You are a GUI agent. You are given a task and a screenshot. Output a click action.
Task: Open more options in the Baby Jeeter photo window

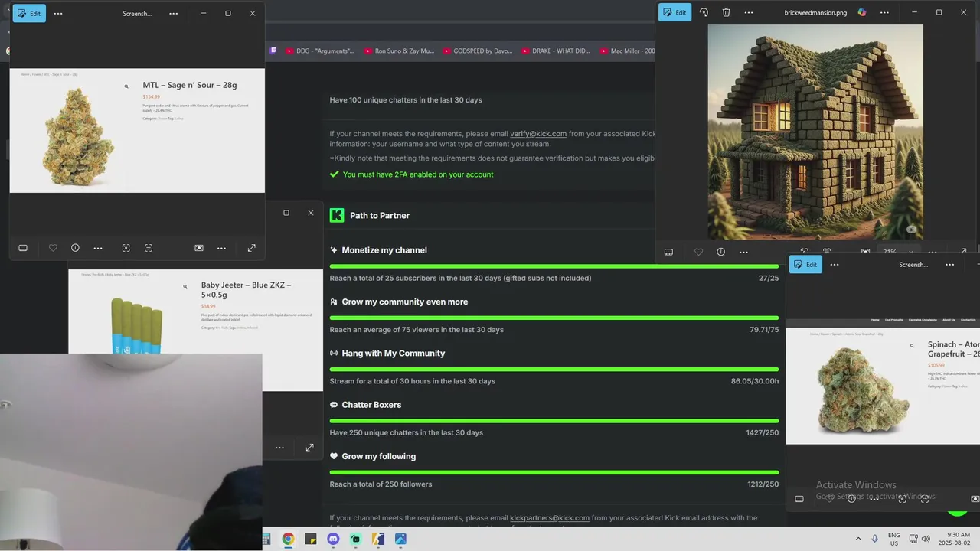tap(279, 448)
